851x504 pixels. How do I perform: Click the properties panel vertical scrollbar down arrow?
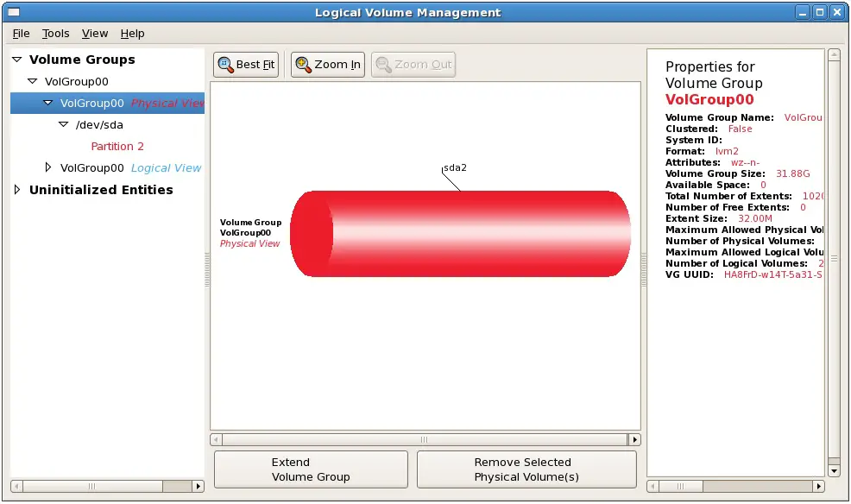point(834,471)
